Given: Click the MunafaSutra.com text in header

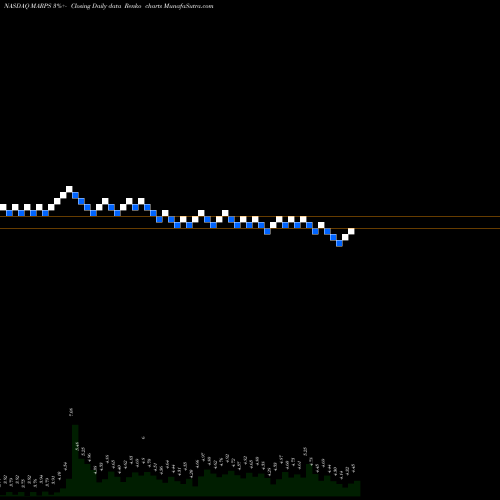Looking at the screenshot, I should [188, 6].
